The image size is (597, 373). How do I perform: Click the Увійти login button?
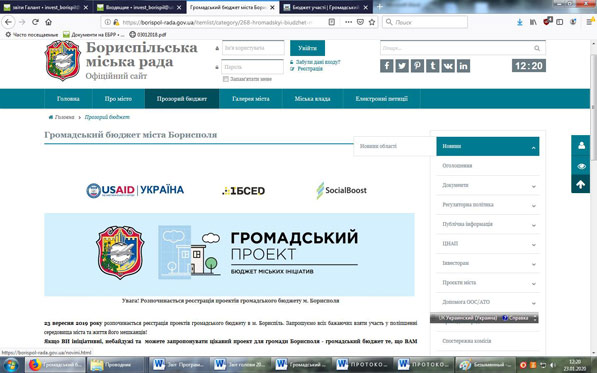point(307,48)
